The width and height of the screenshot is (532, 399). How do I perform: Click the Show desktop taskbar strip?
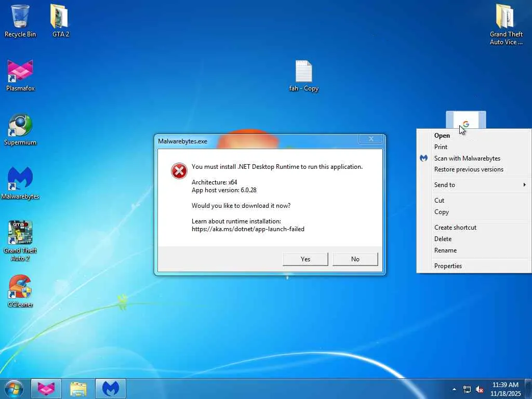click(528, 389)
